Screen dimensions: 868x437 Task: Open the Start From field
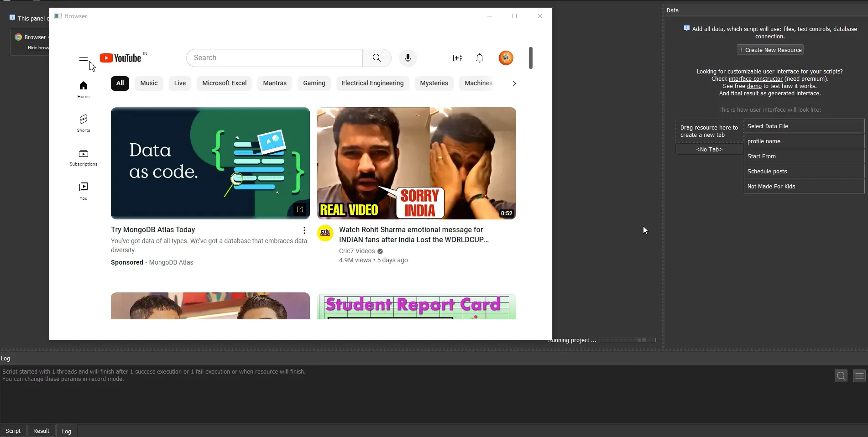[804, 156]
